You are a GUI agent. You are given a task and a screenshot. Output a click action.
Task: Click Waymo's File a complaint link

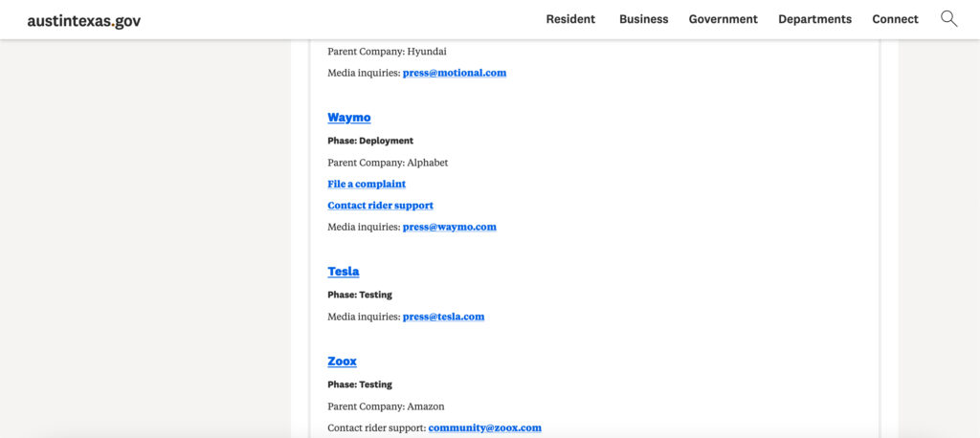tap(367, 184)
